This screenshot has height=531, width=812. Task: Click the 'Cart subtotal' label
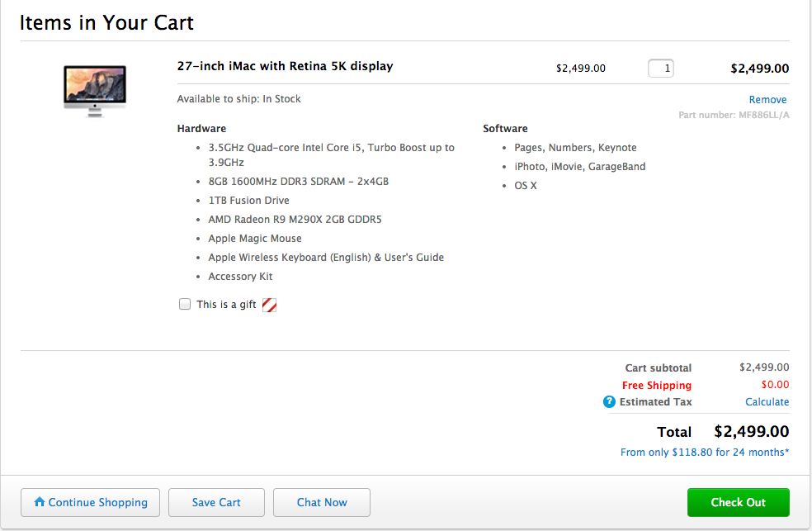(x=659, y=367)
